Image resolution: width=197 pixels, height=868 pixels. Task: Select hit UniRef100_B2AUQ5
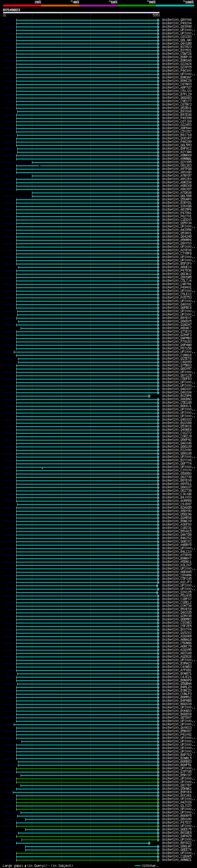tap(176, 507)
